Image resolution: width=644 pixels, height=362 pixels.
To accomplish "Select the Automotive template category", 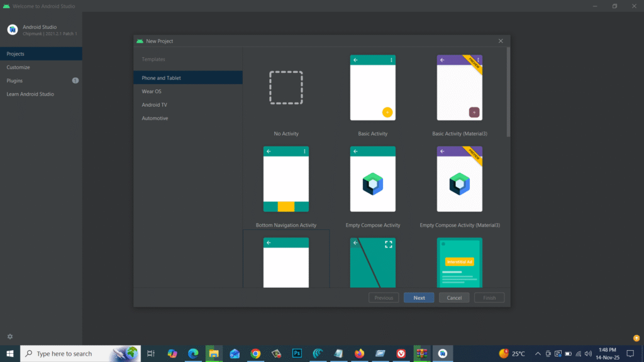I will click(155, 118).
